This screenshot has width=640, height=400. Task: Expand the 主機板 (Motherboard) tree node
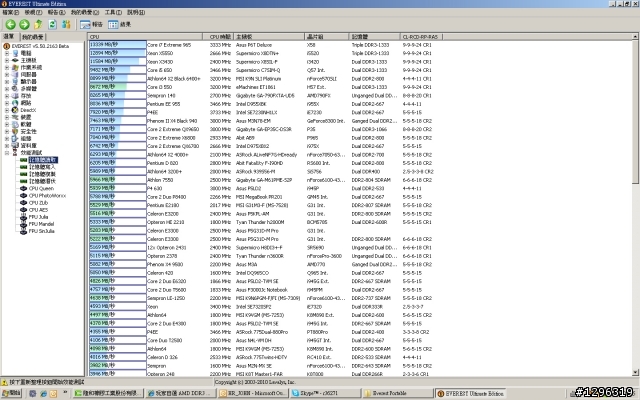pos(7,60)
